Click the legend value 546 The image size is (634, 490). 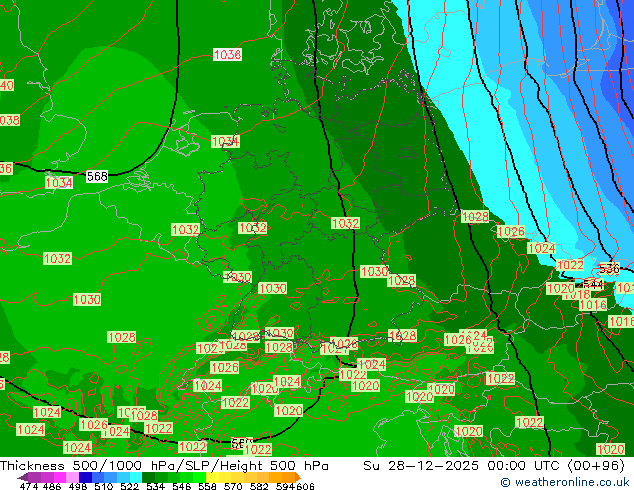(x=182, y=486)
